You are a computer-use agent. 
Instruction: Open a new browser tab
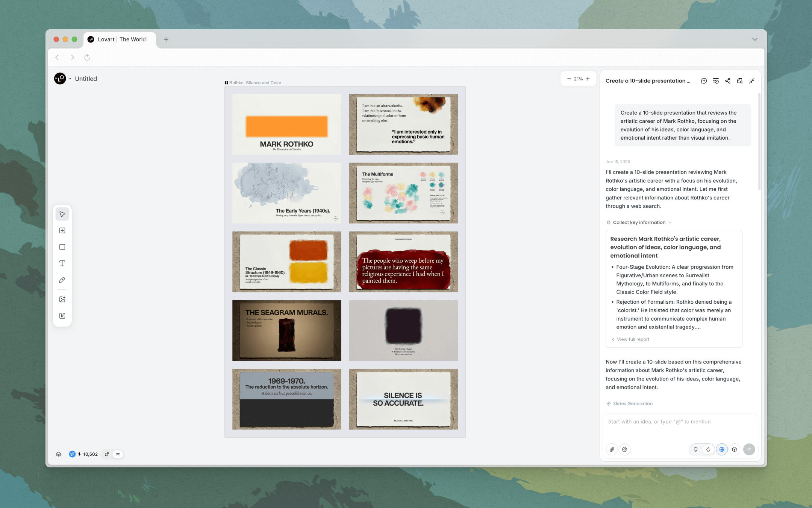(x=167, y=39)
